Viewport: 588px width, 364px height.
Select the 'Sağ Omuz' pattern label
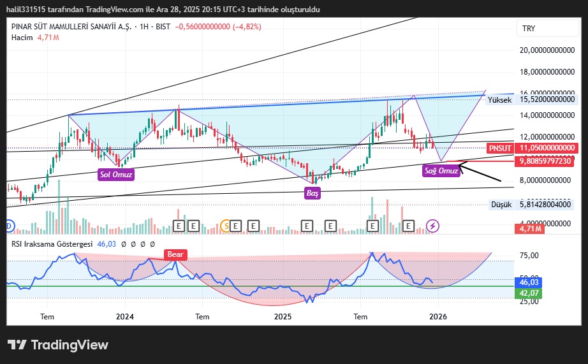tap(441, 171)
